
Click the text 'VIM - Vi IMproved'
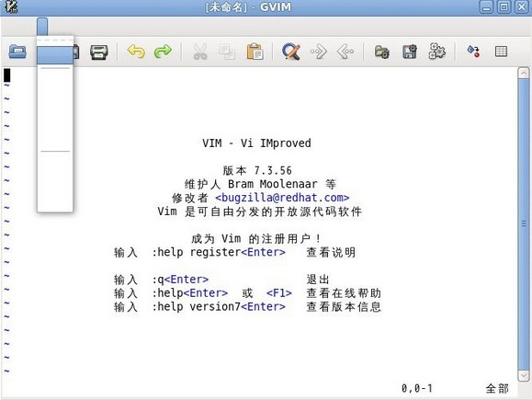pyautogui.click(x=256, y=143)
